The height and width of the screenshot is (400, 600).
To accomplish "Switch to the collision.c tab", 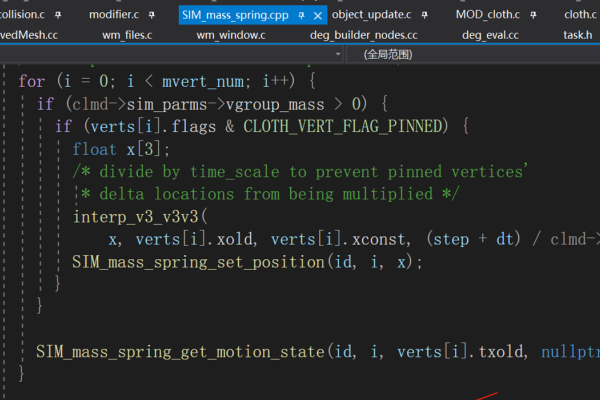I will click(x=22, y=15).
